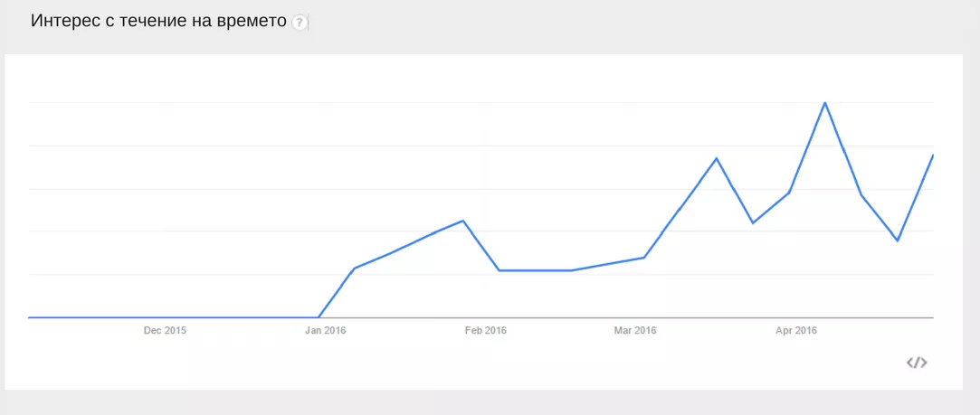Click the Jan 2016 axis label
Screen dimensions: 980x415
pos(326,331)
